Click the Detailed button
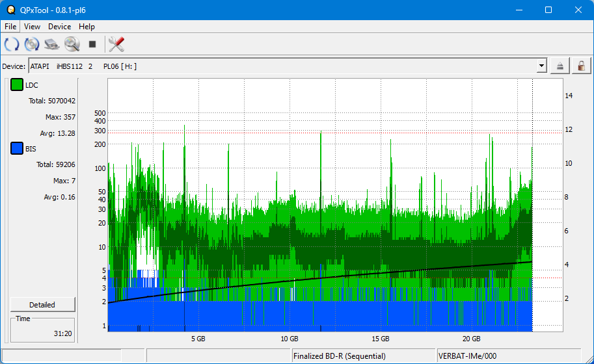 (42, 305)
